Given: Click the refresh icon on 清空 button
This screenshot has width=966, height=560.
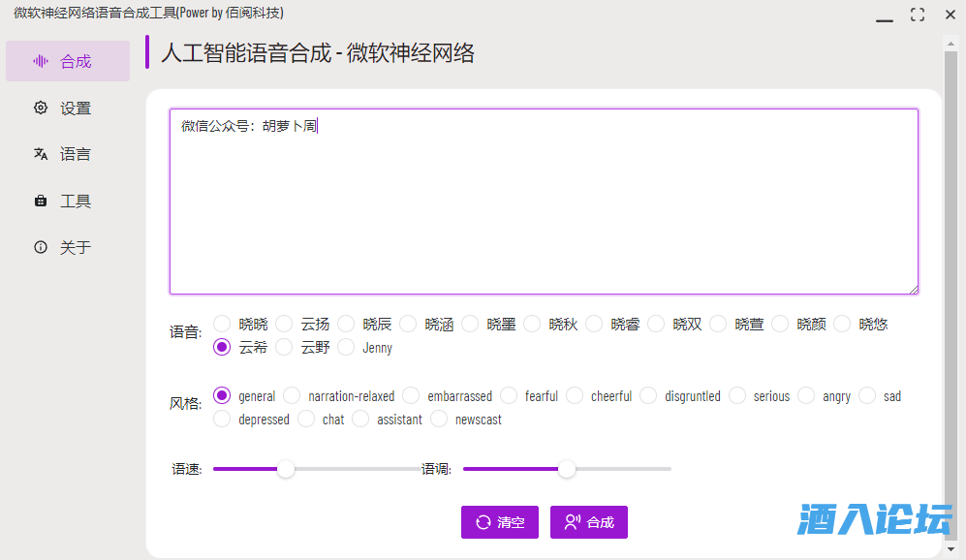Looking at the screenshot, I should click(483, 522).
